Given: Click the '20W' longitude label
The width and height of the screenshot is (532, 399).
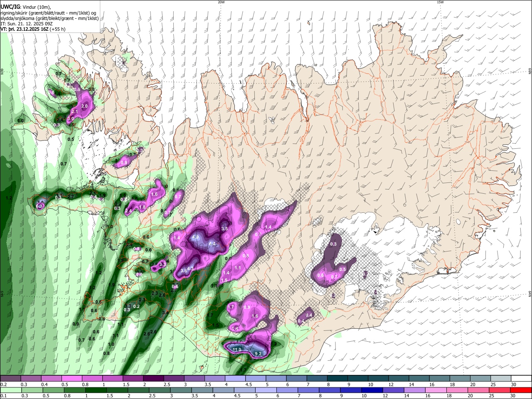Looking at the screenshot, I should pos(221,2).
